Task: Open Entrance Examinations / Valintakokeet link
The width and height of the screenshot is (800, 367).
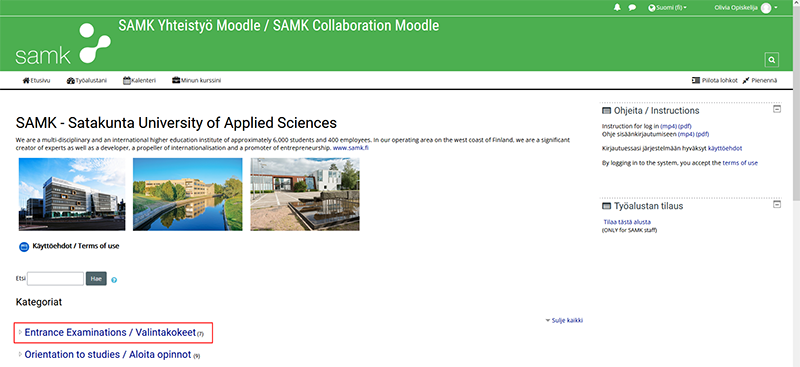Action: (110, 332)
